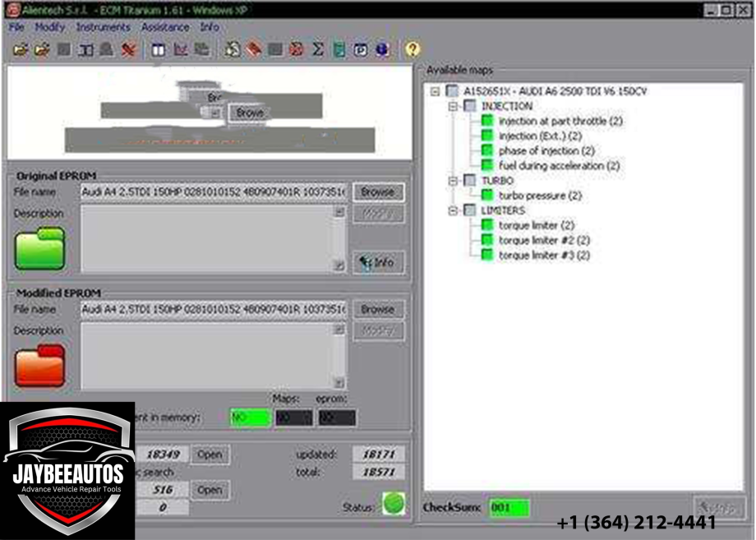Click the disabled Modify button under Original Browse
This screenshot has height=540, width=756.
tap(378, 214)
